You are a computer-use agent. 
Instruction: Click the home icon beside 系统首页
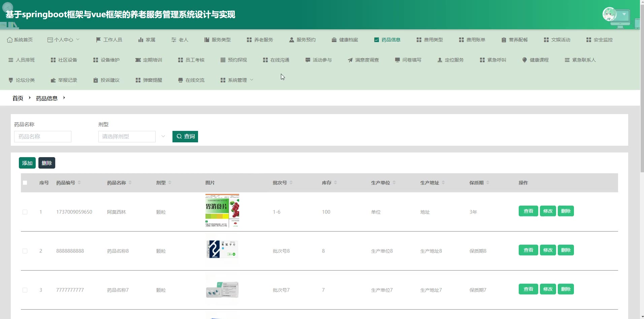[x=10, y=40]
